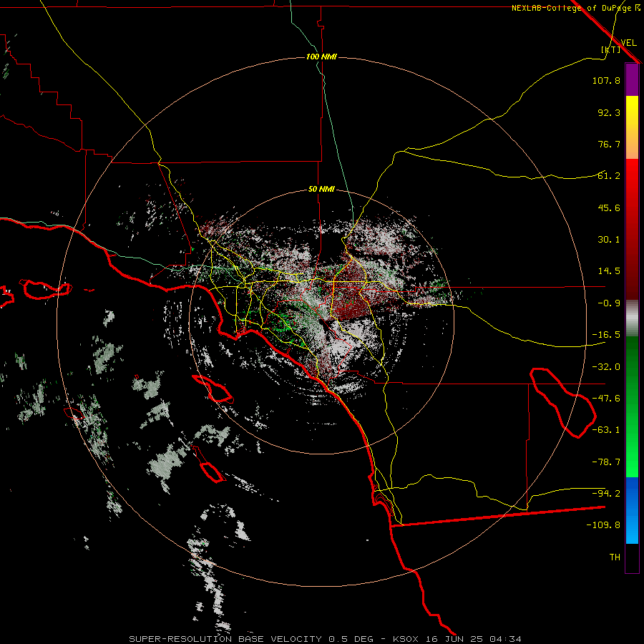The width and height of the screenshot is (644, 644).
Task: Click the 14.5 legend value
Action: (609, 271)
